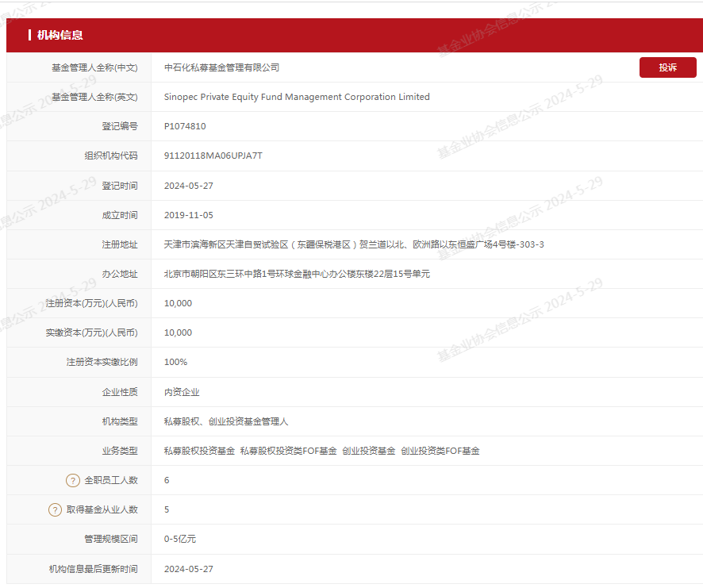Viewport: 703px width, 588px height.
Task: Select the English name Sinopec Private Equity Fund Management Corporation Limited
Action: click(297, 97)
